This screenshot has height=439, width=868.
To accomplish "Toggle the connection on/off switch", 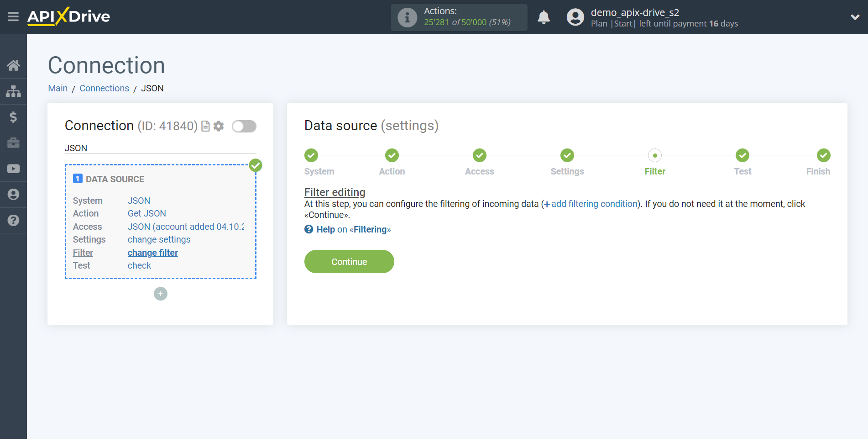I will 244,126.
